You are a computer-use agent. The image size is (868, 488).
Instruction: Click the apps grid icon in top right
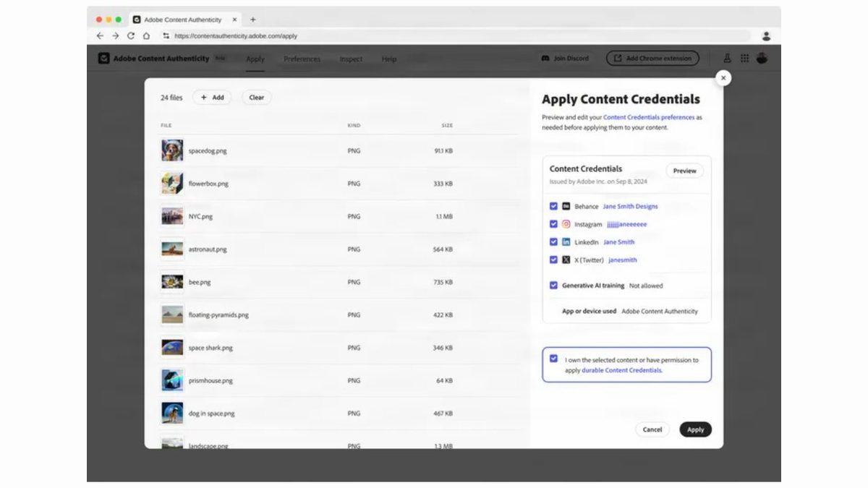[745, 57]
